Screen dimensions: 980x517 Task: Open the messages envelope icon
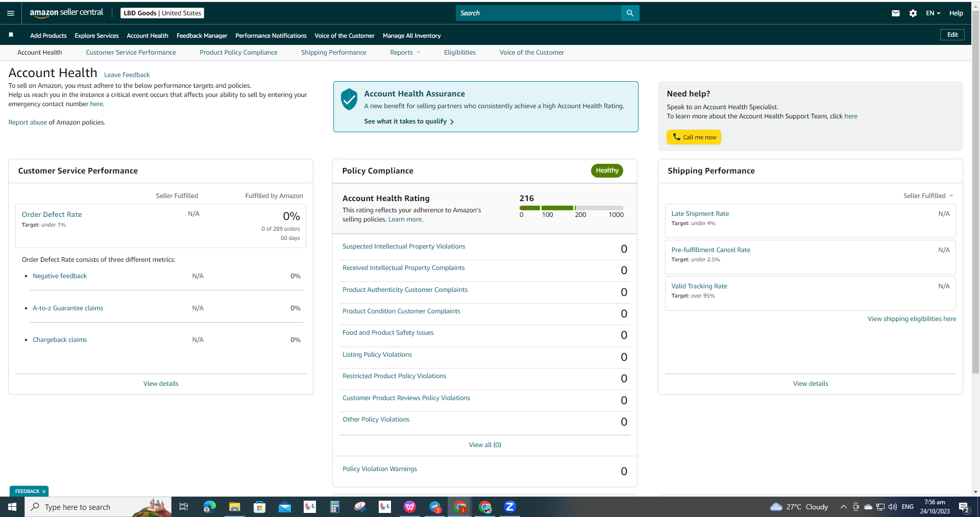click(896, 13)
